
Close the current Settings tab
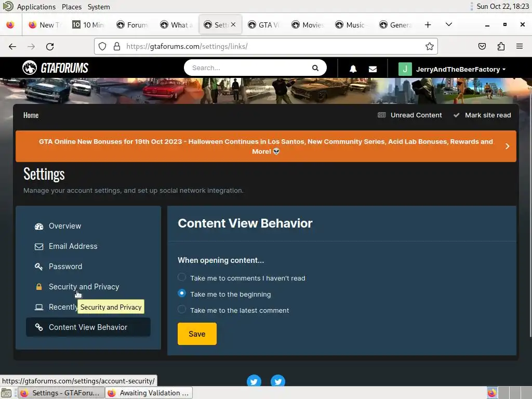[233, 24]
